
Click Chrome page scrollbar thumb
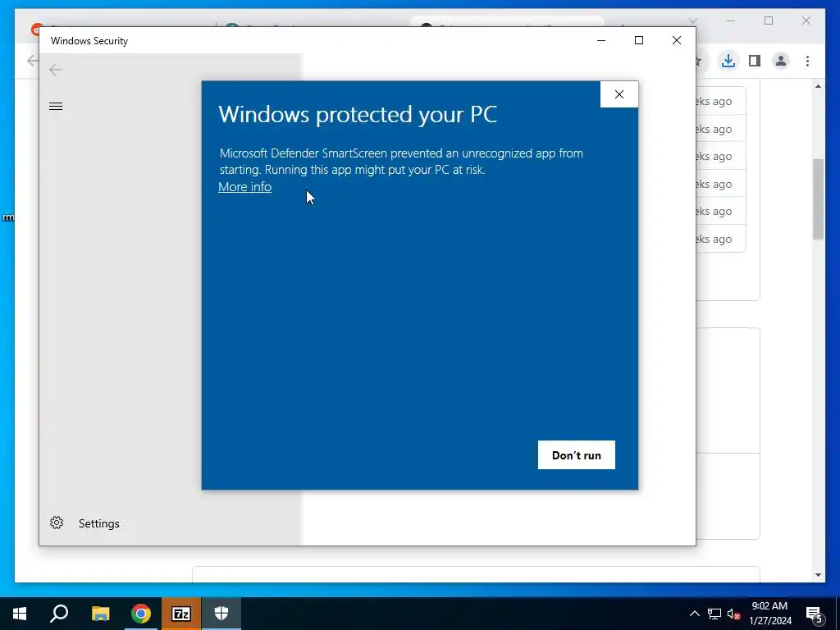(x=818, y=199)
